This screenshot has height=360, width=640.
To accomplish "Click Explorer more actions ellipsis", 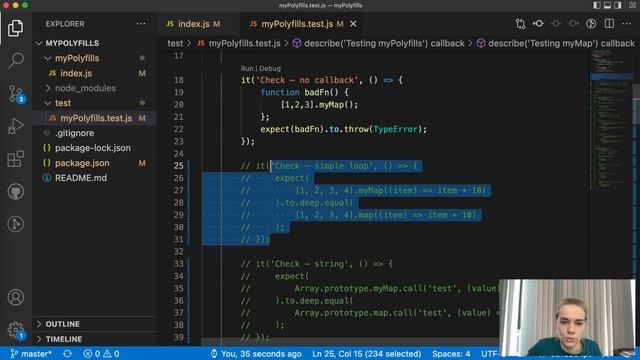I will click(x=141, y=24).
